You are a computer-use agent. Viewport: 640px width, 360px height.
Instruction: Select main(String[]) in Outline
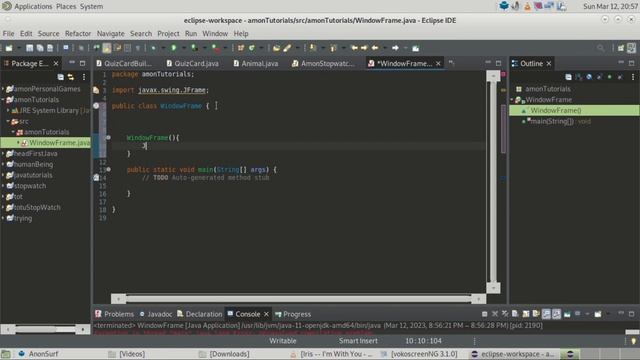[552, 121]
